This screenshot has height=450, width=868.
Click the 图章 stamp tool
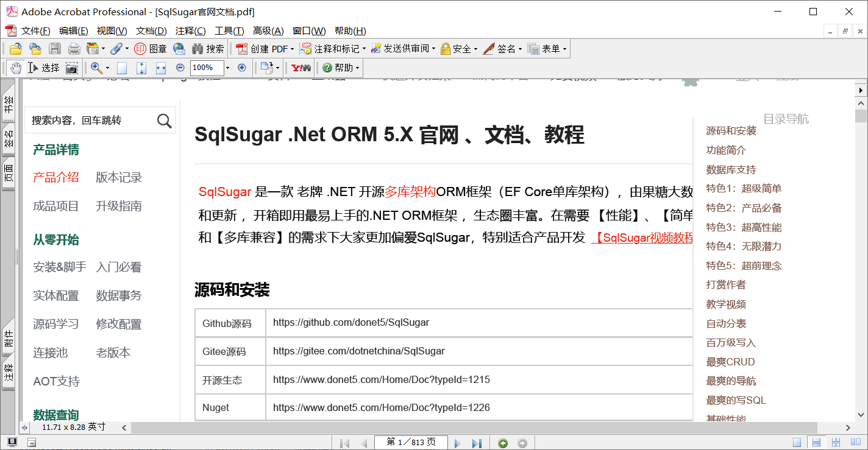tap(151, 49)
